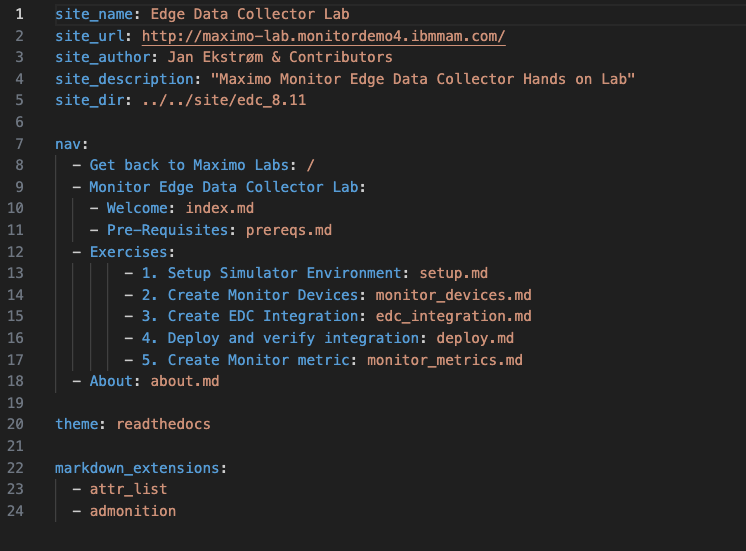Click the file name monitor_devices.md
Screen dimensions: 746x551
(453, 295)
